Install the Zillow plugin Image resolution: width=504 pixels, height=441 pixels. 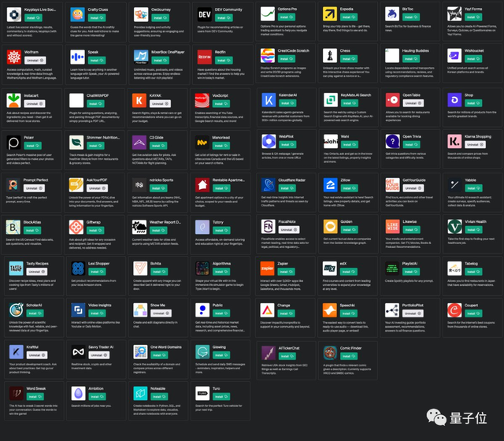(x=349, y=188)
